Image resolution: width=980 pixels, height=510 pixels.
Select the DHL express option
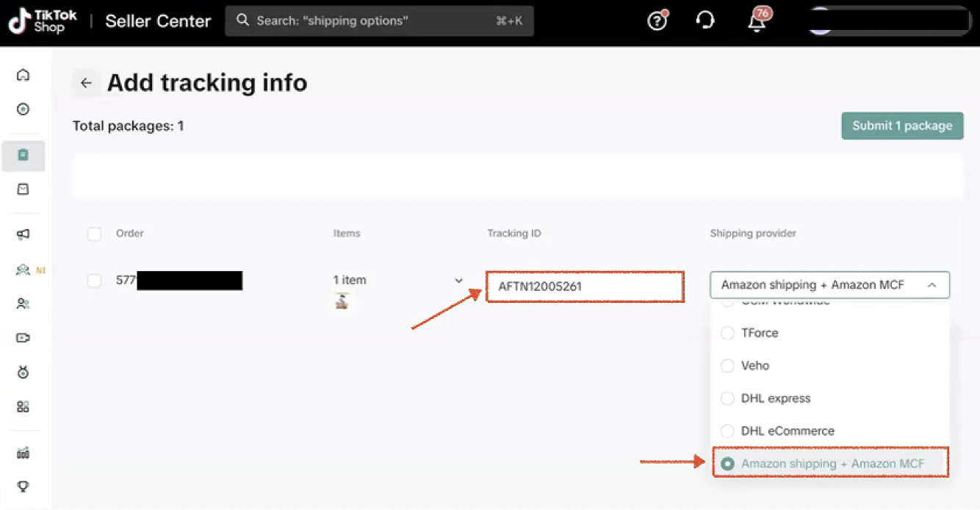point(727,398)
